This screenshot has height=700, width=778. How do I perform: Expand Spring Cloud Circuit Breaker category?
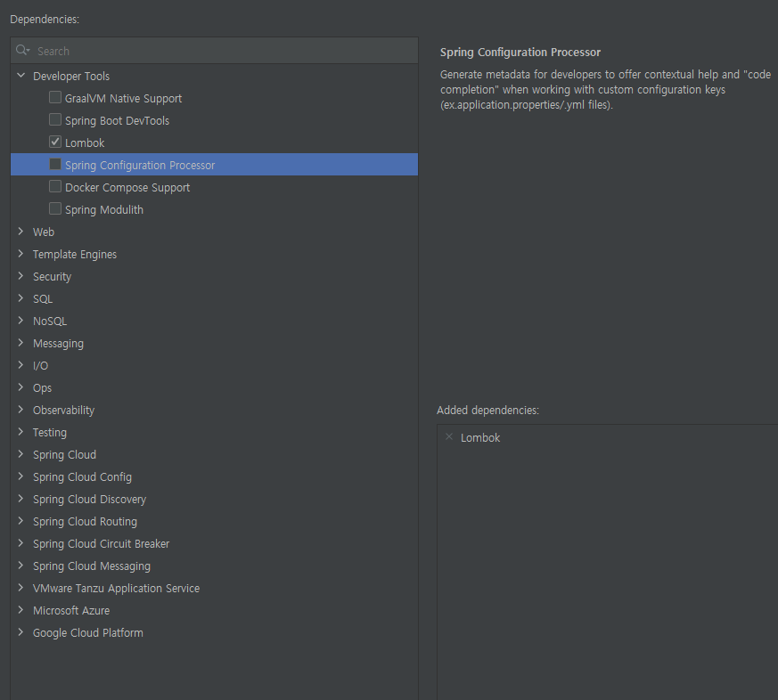(20, 543)
